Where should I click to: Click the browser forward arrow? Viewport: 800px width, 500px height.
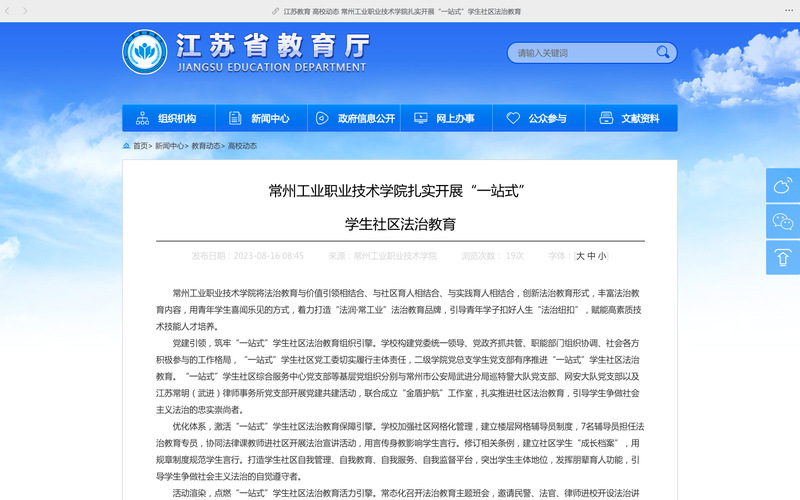25,11
